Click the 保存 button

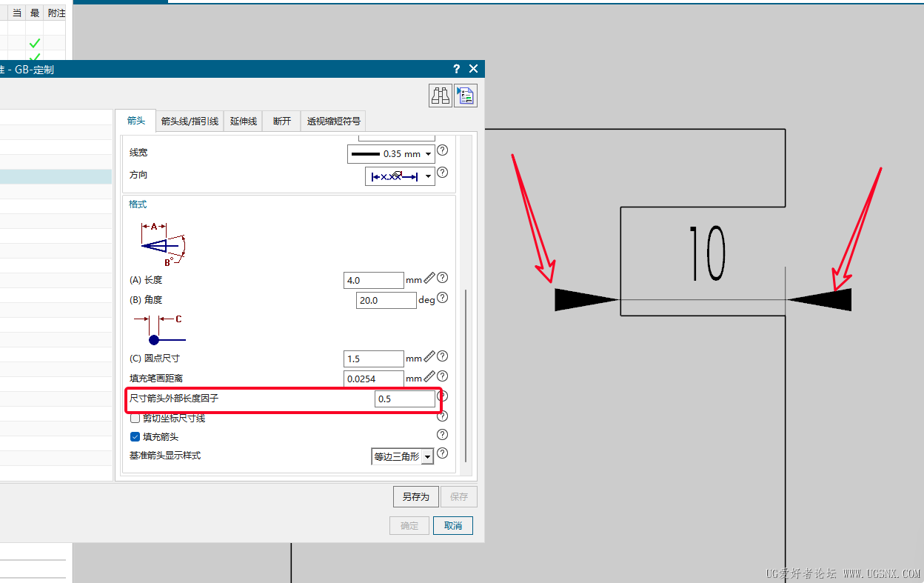click(x=459, y=496)
